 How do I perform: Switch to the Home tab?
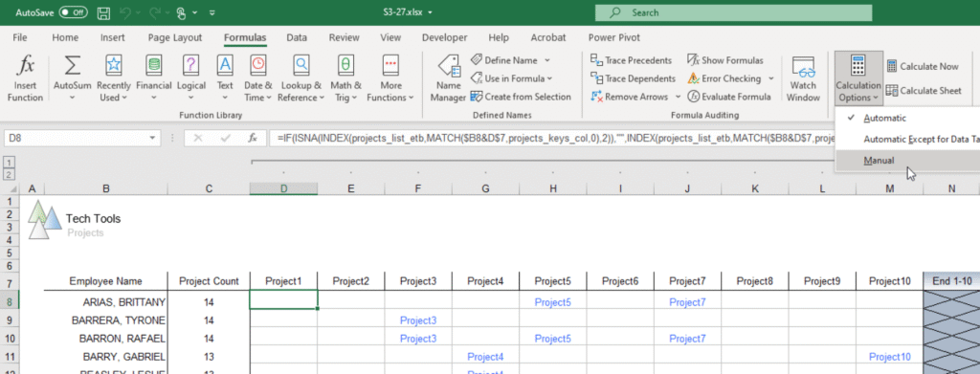[x=66, y=37]
